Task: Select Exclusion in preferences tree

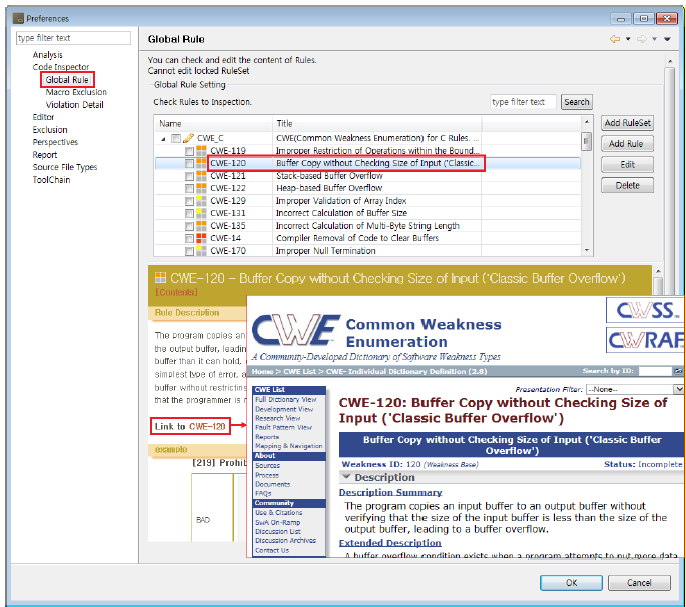Action: click(50, 130)
